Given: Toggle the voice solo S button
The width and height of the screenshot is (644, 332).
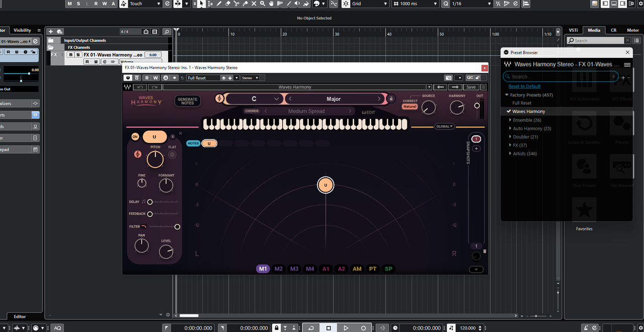Looking at the screenshot, I should [173, 136].
